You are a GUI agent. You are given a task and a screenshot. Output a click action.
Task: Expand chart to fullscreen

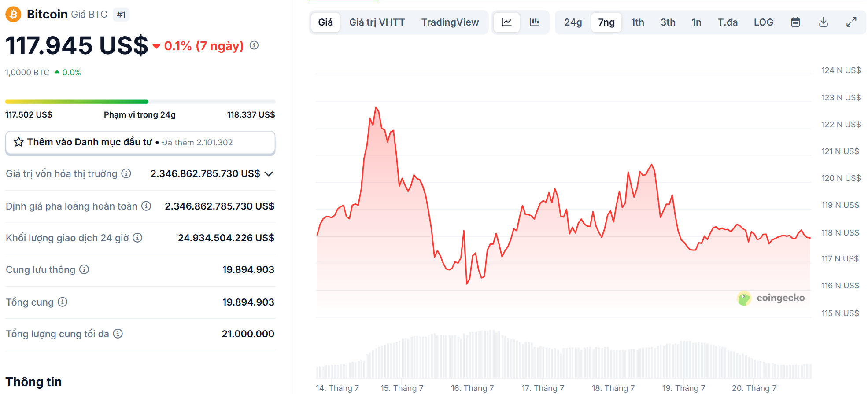tap(851, 22)
